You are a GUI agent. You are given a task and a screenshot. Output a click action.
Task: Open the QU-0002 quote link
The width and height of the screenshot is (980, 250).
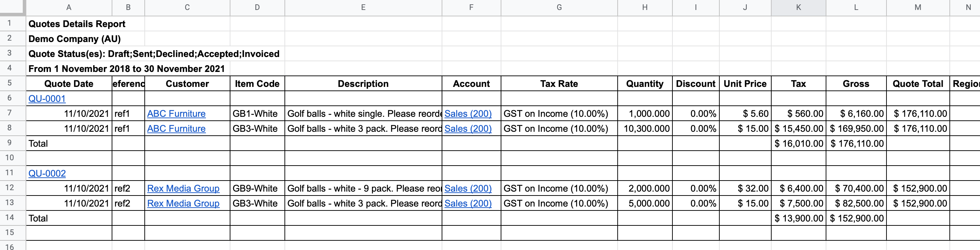pyautogui.click(x=47, y=173)
